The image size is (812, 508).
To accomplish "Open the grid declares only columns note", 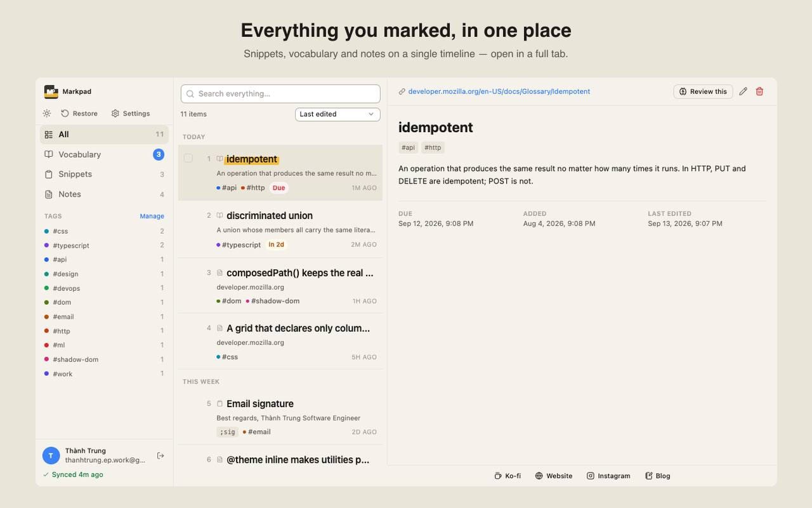I will [280, 342].
